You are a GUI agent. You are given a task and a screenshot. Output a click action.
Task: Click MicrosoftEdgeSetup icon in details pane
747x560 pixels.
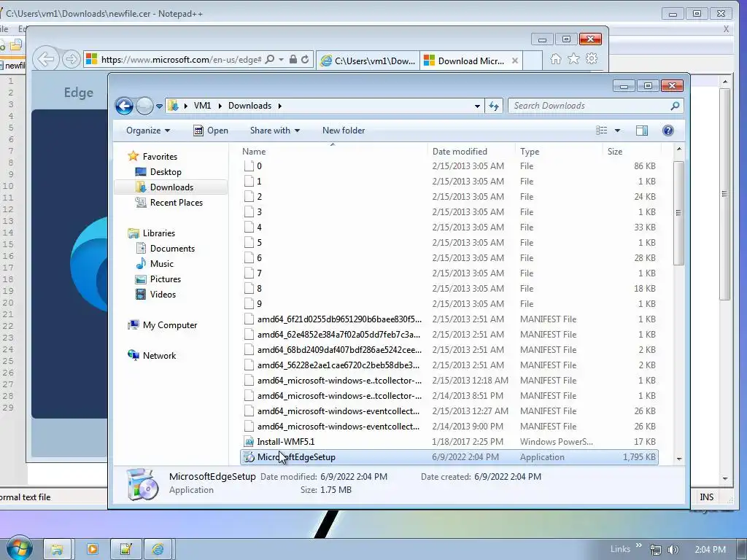[142, 484]
